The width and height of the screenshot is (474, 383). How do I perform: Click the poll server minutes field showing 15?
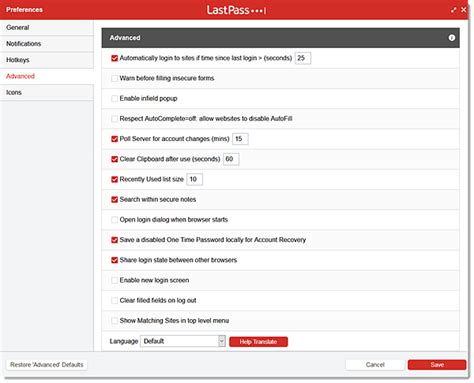coord(240,139)
